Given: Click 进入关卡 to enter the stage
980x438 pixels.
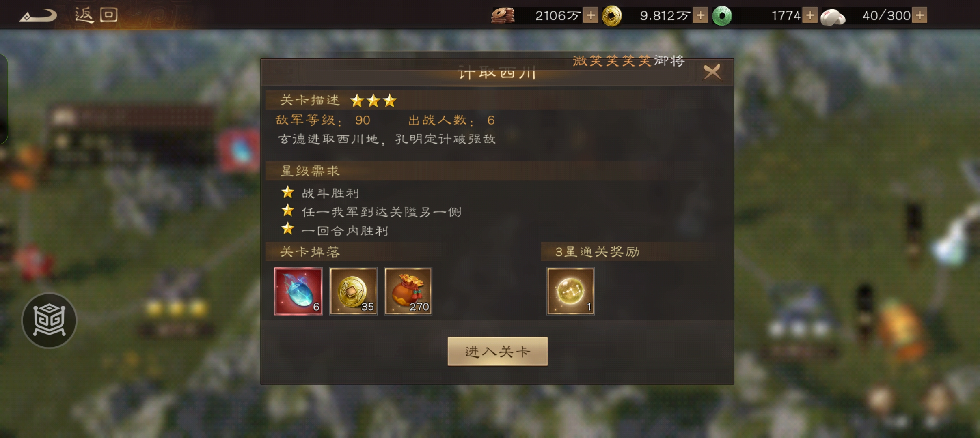Looking at the screenshot, I should pyautogui.click(x=498, y=351).
